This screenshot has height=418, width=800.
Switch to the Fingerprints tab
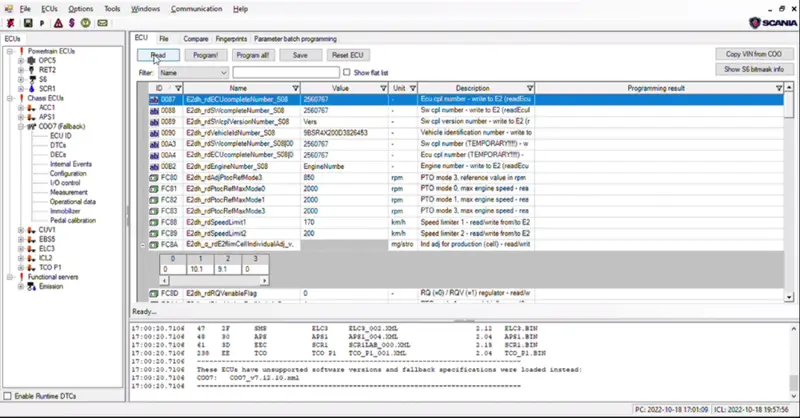[x=231, y=39]
